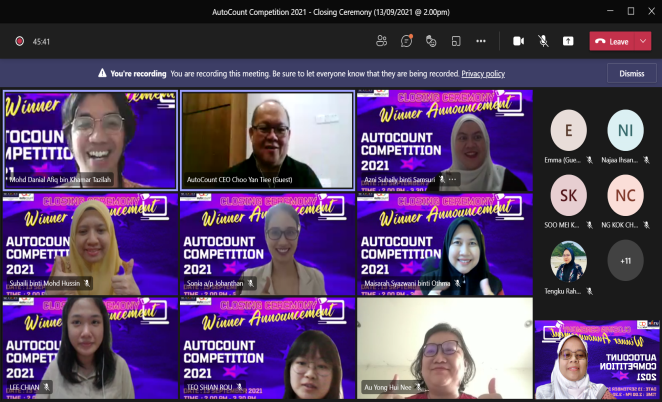Dismiss the recording notification
662x402 pixels.
(632, 73)
